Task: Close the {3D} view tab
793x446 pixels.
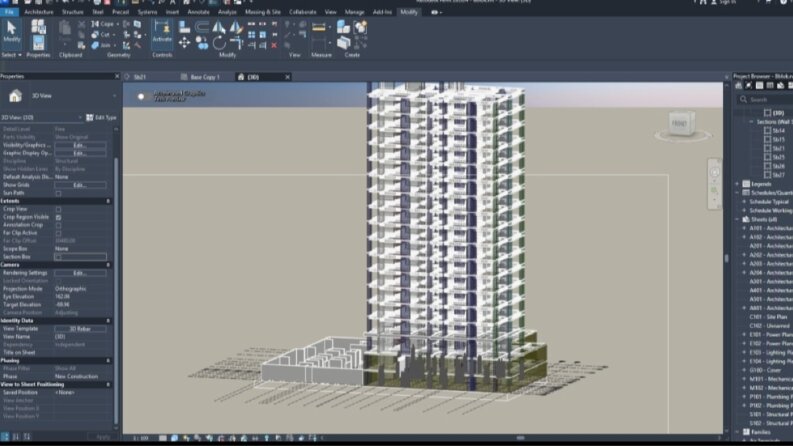Action: tap(287, 77)
